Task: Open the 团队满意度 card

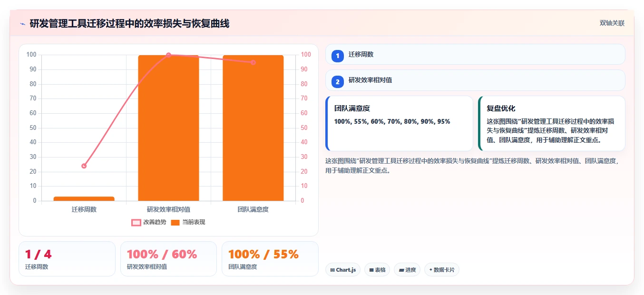Action: [399, 123]
